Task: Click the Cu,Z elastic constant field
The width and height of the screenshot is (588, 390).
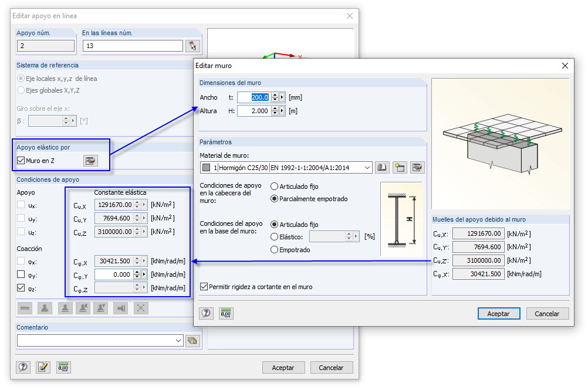Action: (x=114, y=232)
